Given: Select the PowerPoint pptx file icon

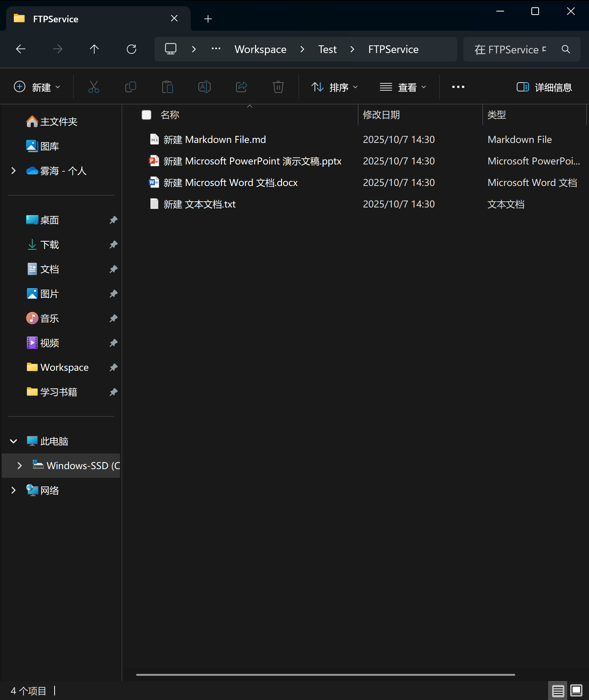Looking at the screenshot, I should pyautogui.click(x=154, y=161).
